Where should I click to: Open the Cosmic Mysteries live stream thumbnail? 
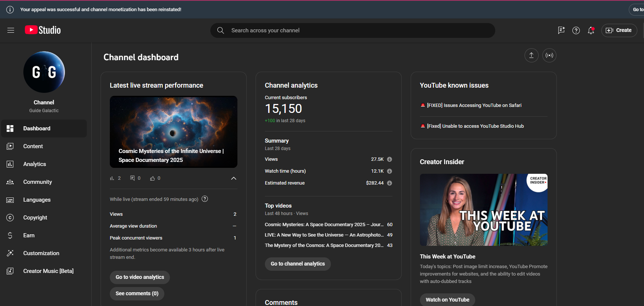pyautogui.click(x=174, y=132)
